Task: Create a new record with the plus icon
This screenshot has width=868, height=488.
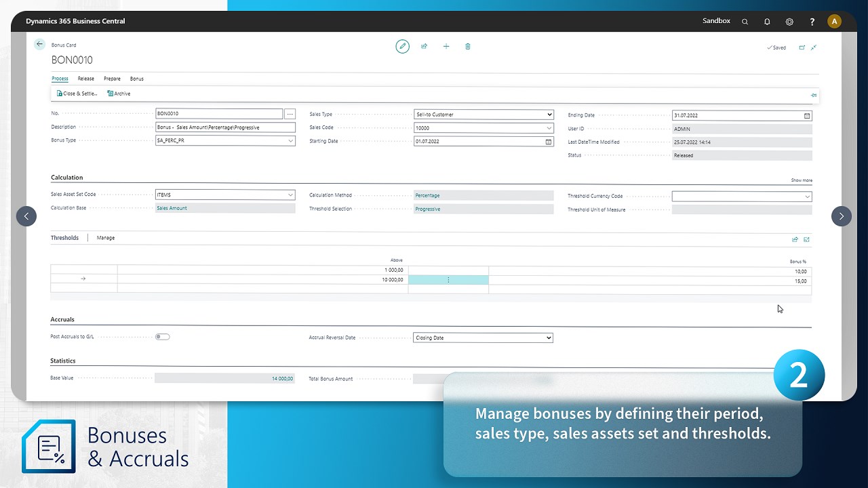Action: click(446, 46)
